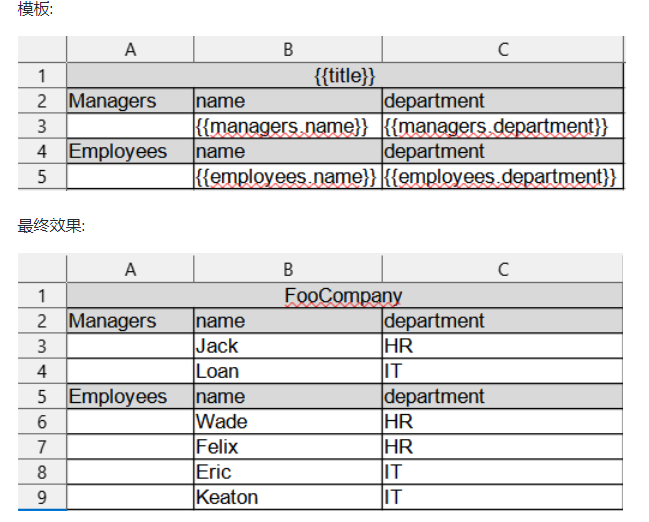
Task: Click row 8 header in result table
Action: click(x=42, y=472)
